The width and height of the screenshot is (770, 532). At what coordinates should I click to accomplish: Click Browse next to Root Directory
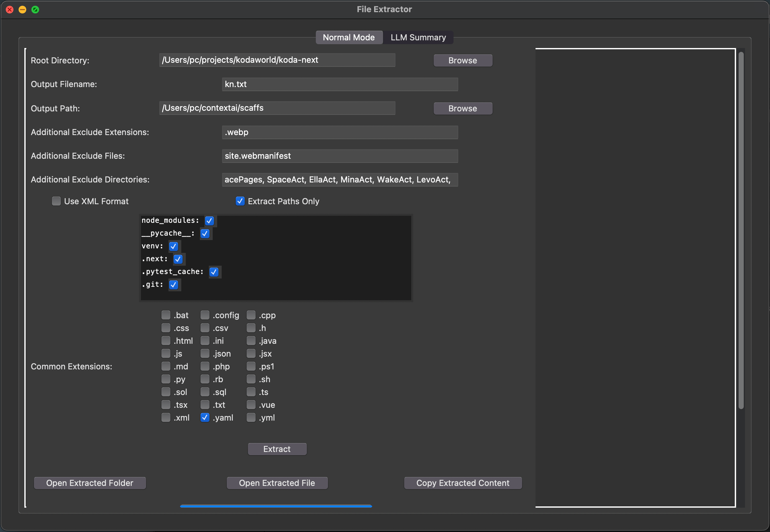(x=463, y=60)
